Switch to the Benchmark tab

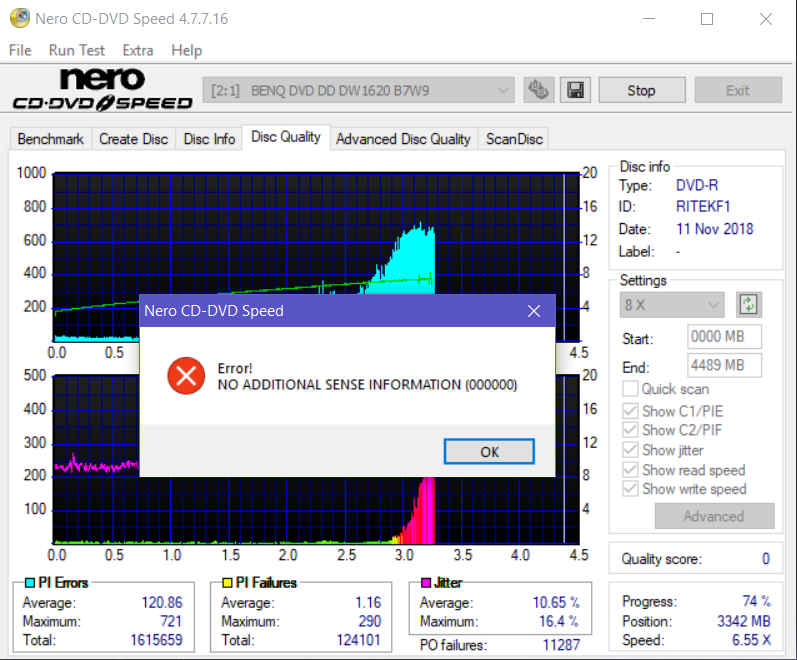pyautogui.click(x=51, y=139)
